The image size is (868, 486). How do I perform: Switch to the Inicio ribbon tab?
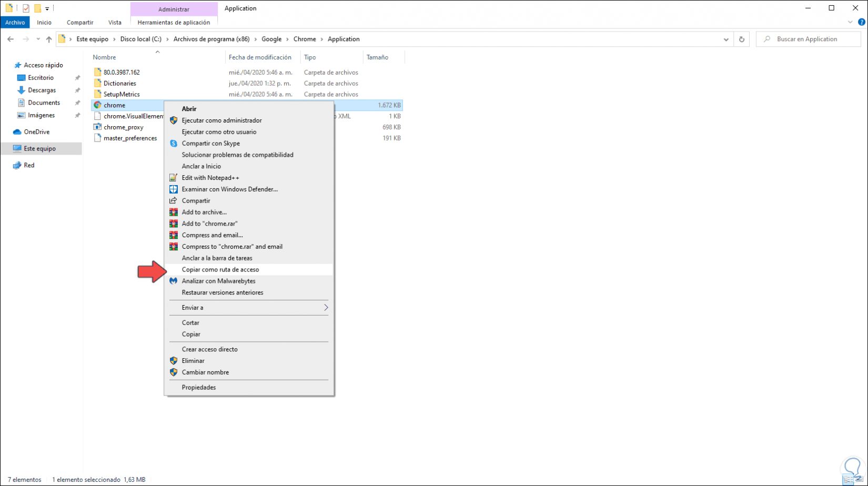(x=44, y=23)
